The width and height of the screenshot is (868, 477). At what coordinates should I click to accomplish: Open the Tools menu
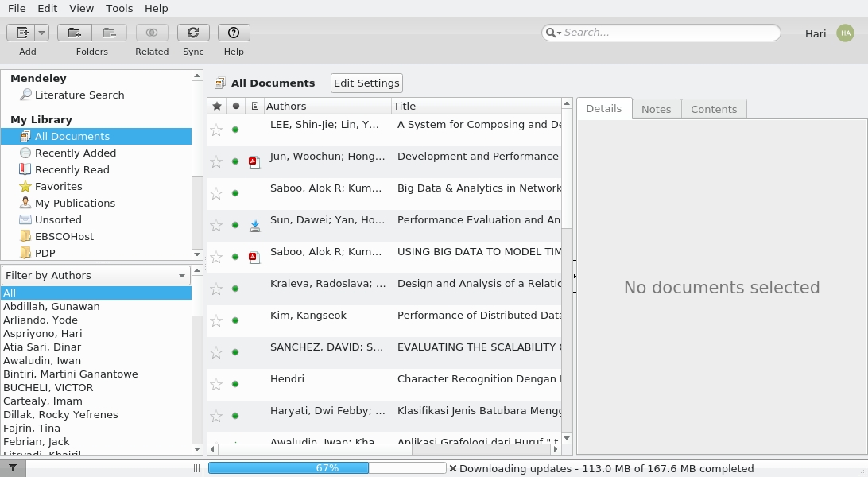pyautogui.click(x=118, y=9)
